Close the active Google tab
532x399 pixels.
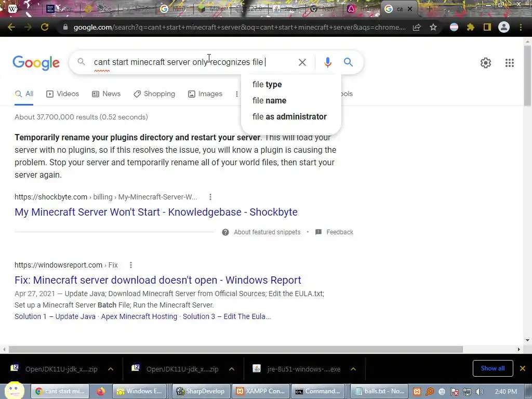click(410, 9)
